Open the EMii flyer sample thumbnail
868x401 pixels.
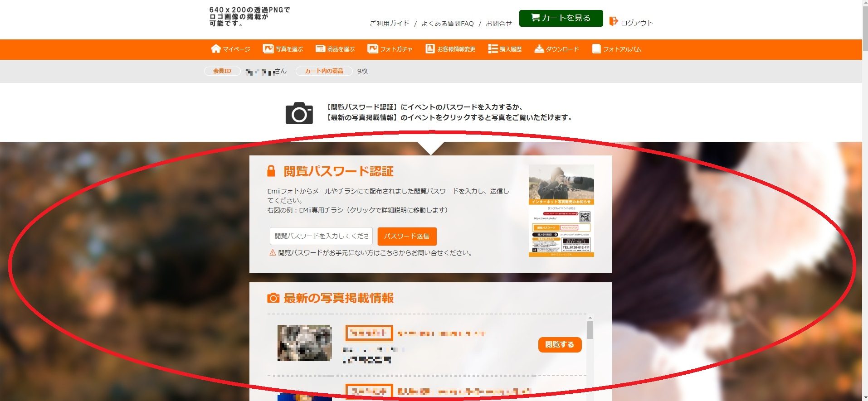coord(561,211)
